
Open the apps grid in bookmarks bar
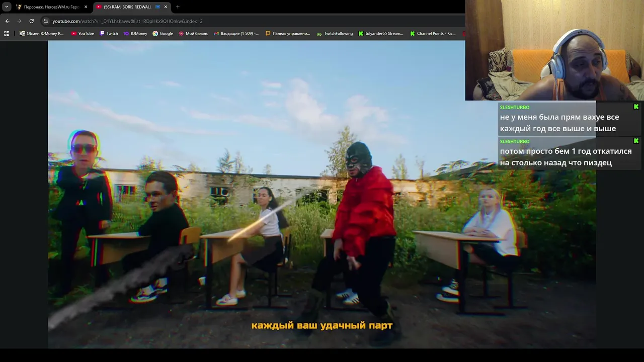coord(7,34)
